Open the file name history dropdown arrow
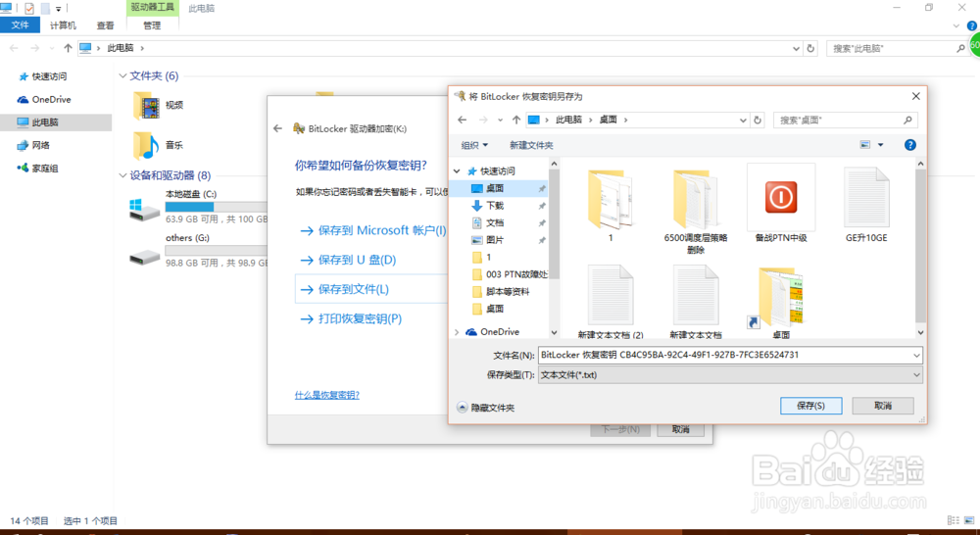Viewport: 980px width, 535px height. click(917, 355)
